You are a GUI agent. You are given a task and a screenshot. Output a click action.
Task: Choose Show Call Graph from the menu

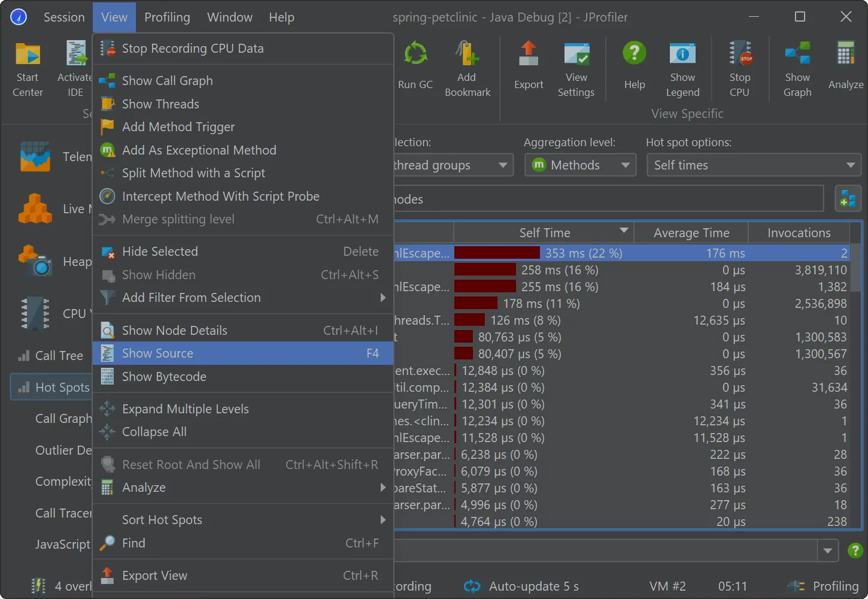(x=243, y=81)
